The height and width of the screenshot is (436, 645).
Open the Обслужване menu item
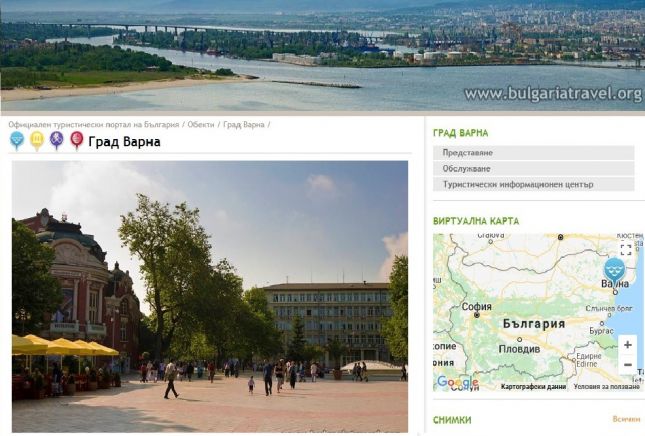tap(534, 169)
